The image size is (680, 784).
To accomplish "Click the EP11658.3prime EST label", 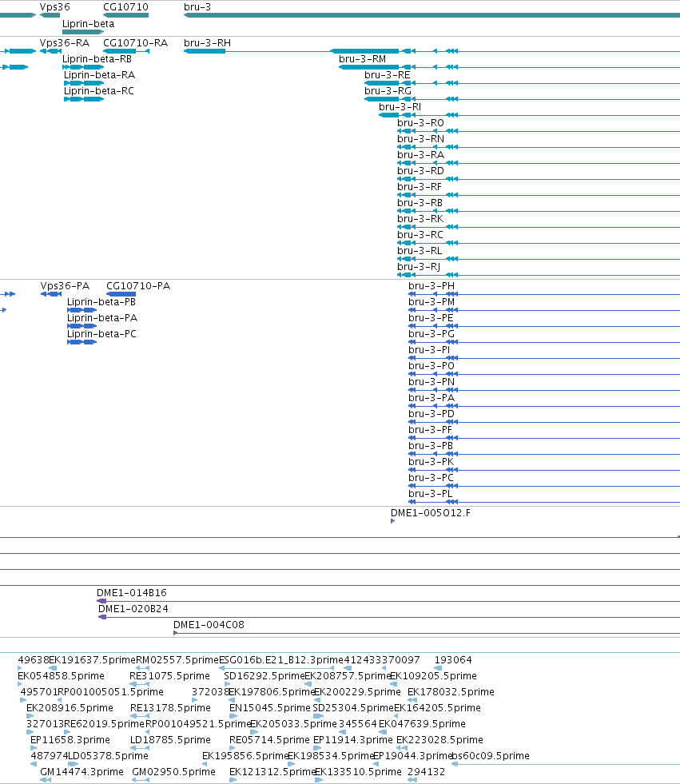I will pos(70,740).
